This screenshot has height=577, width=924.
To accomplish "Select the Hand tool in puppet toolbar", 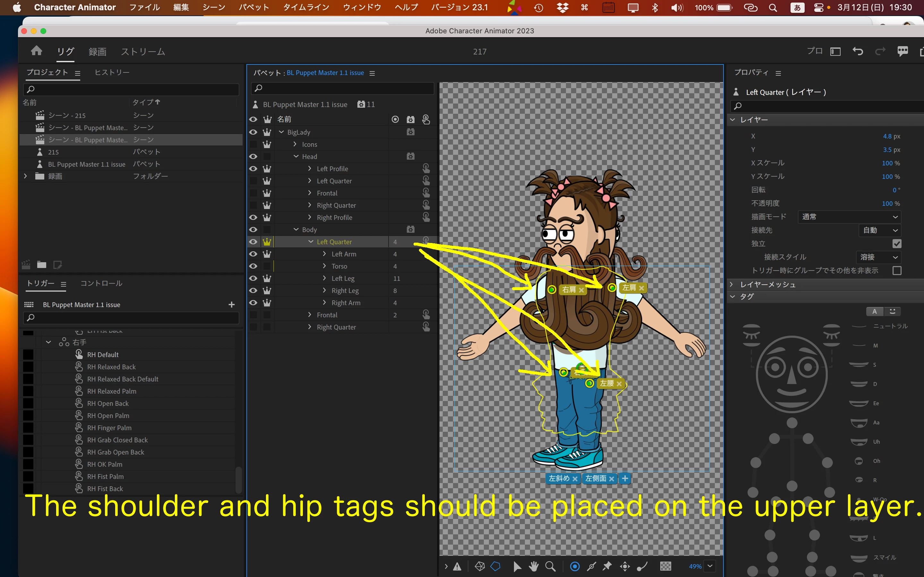I will coord(534,566).
